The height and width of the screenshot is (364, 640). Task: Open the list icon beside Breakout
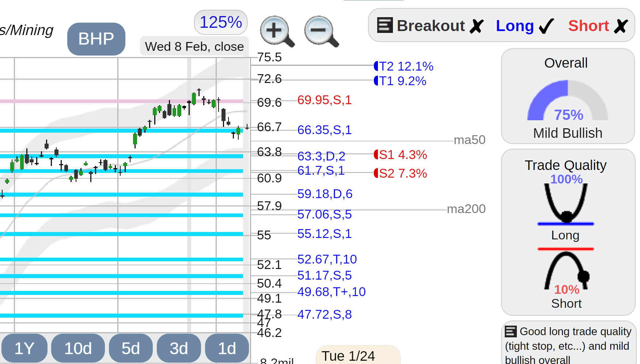[x=385, y=25]
